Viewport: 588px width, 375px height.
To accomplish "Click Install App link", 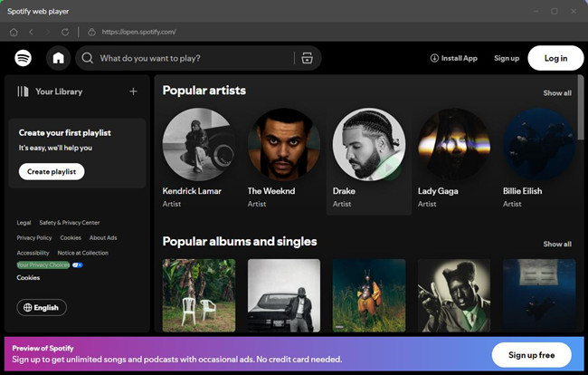I will (454, 58).
